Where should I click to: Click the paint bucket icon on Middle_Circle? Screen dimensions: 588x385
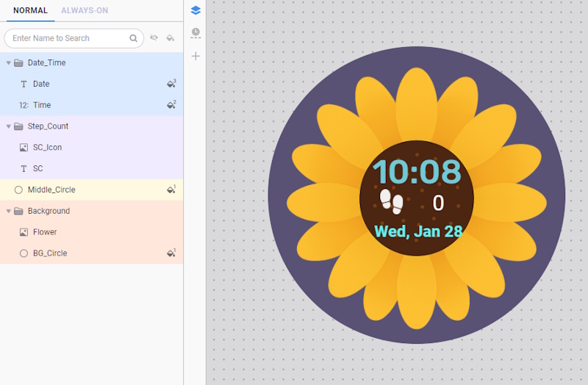coord(171,190)
